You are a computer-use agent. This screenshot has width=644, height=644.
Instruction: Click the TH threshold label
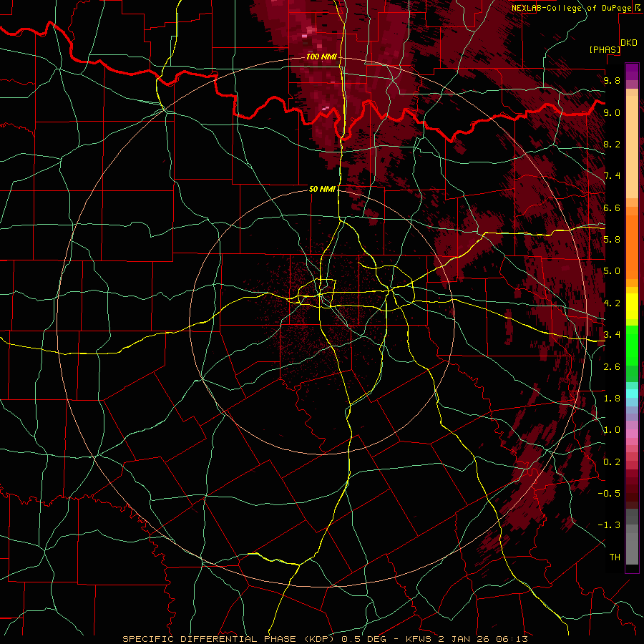(x=615, y=557)
